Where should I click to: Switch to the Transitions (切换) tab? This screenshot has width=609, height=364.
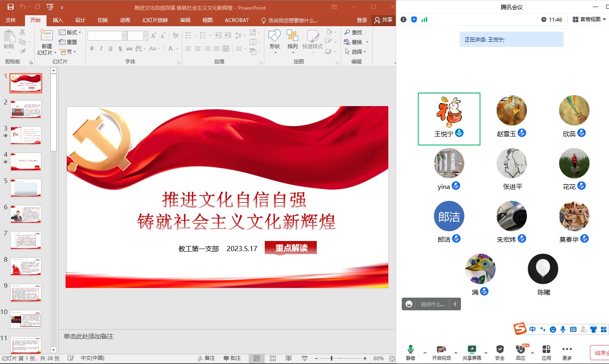point(102,20)
